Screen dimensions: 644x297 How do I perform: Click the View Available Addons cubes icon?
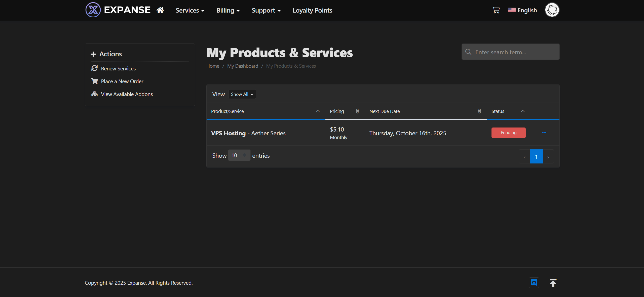[x=94, y=94]
